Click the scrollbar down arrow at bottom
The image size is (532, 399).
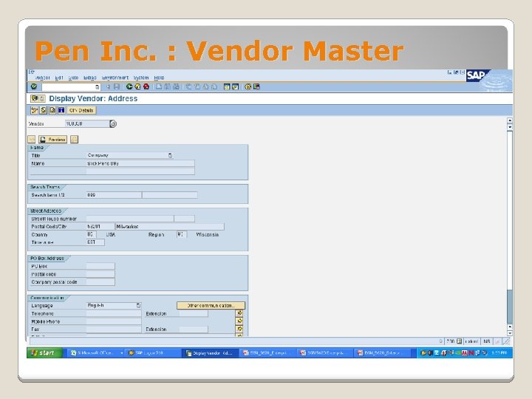(509, 333)
